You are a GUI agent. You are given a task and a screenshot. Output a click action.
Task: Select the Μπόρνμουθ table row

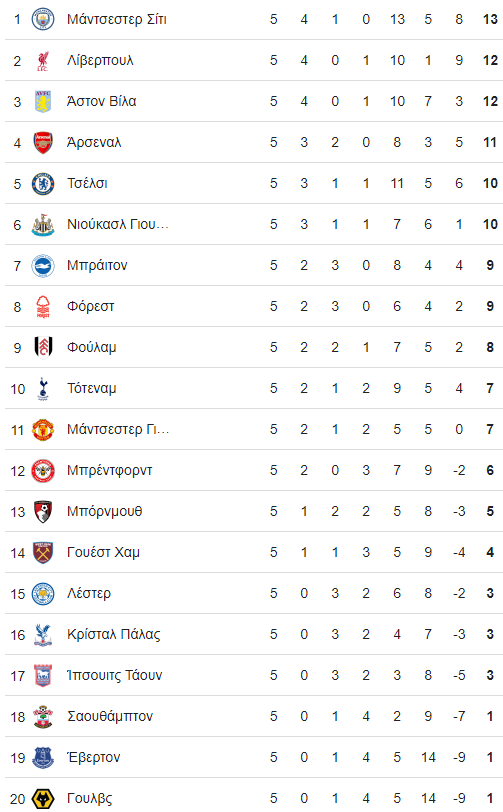pos(254,511)
